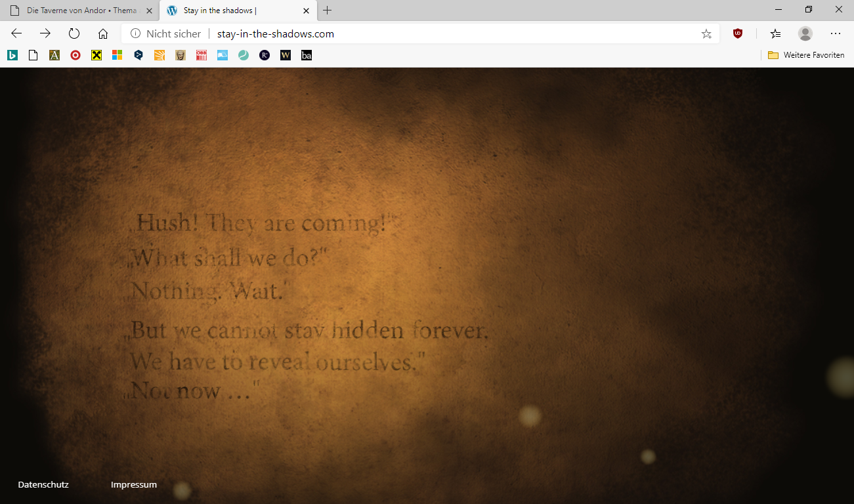This screenshot has width=854, height=504.
Task: Click the red ÖBB bookmark icon
Action: pos(202,55)
